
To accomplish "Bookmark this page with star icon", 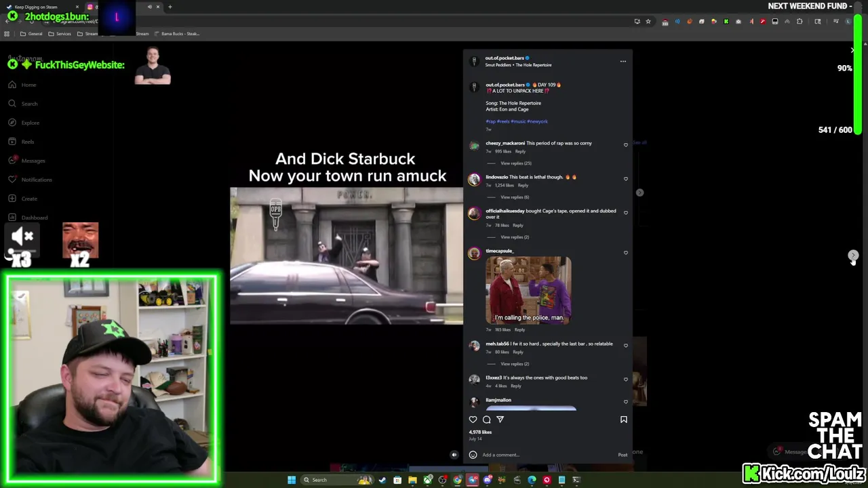I will pos(648,21).
